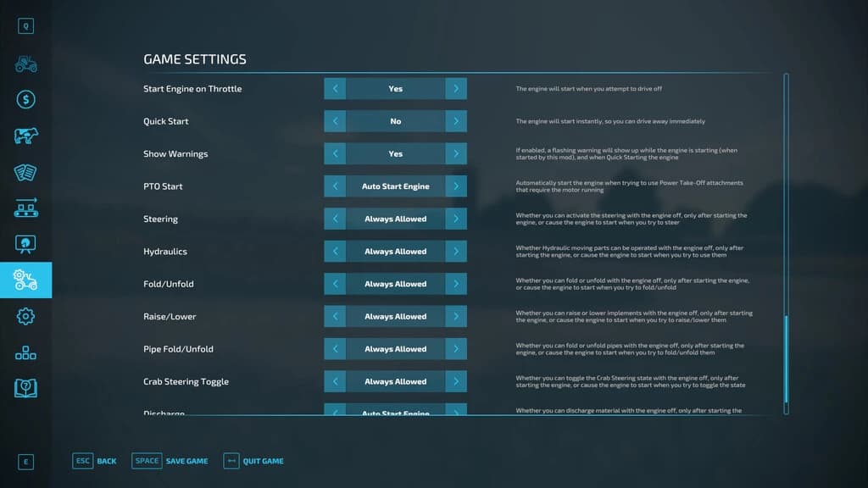Screen dimensions: 868x488
Task: Click left arrow for Start Engine on Throttle
Action: coord(335,88)
